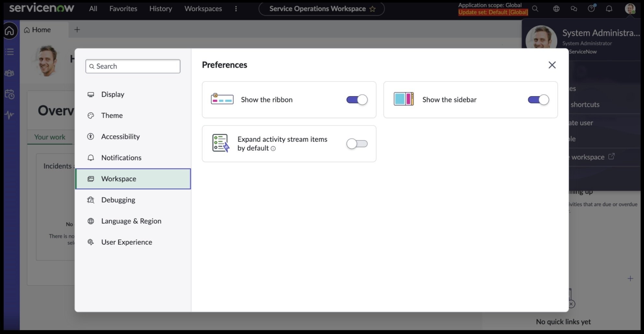644x334 pixels.
Task: Open the notifications bell in top bar
Action: pyautogui.click(x=609, y=9)
